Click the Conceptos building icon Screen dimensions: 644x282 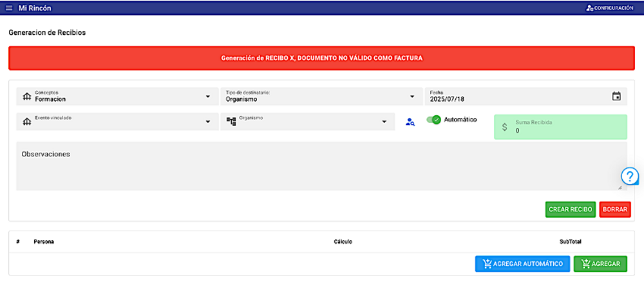pos(26,97)
